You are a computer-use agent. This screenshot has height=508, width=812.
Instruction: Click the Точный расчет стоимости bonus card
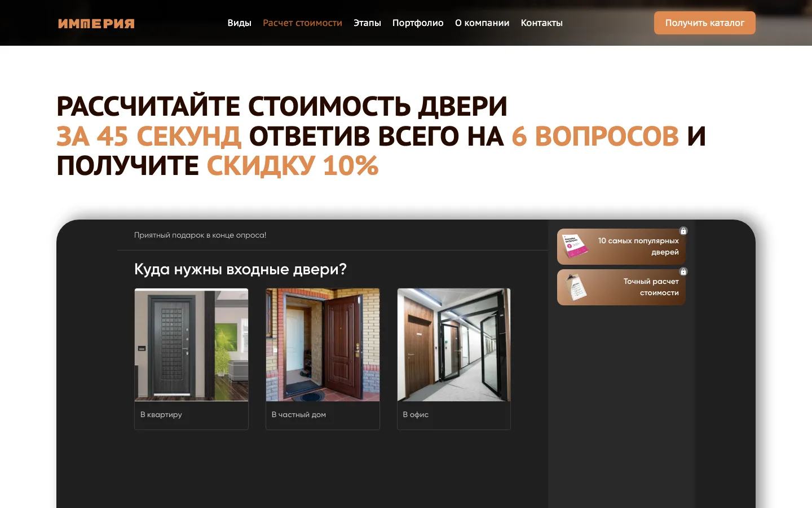621,287
